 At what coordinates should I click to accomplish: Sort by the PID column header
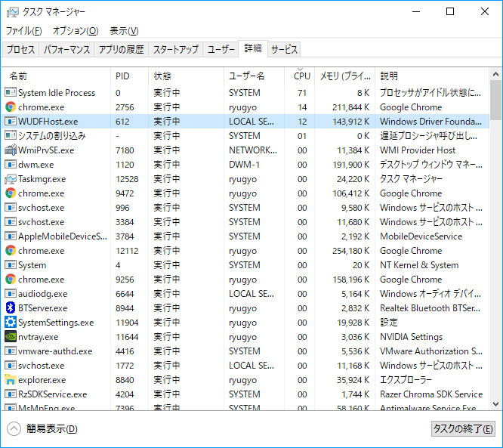pos(130,76)
